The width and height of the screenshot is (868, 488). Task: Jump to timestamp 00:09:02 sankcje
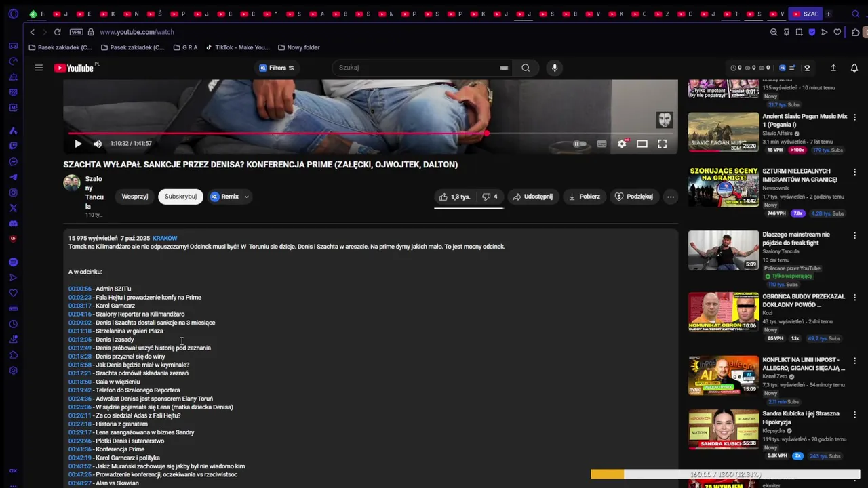click(79, 323)
